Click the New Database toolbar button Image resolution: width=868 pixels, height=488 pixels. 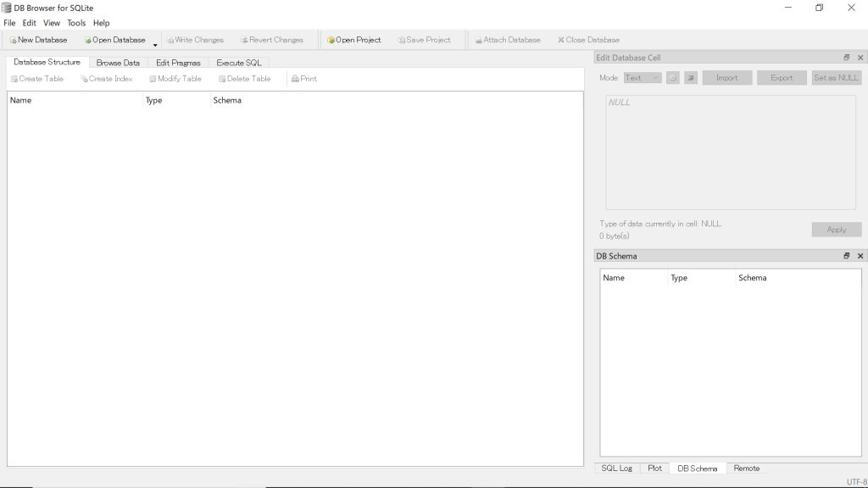point(38,40)
